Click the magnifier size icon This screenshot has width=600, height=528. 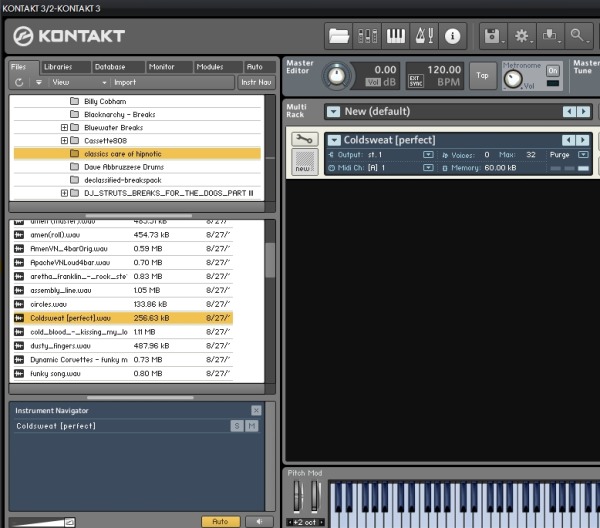tap(579, 36)
